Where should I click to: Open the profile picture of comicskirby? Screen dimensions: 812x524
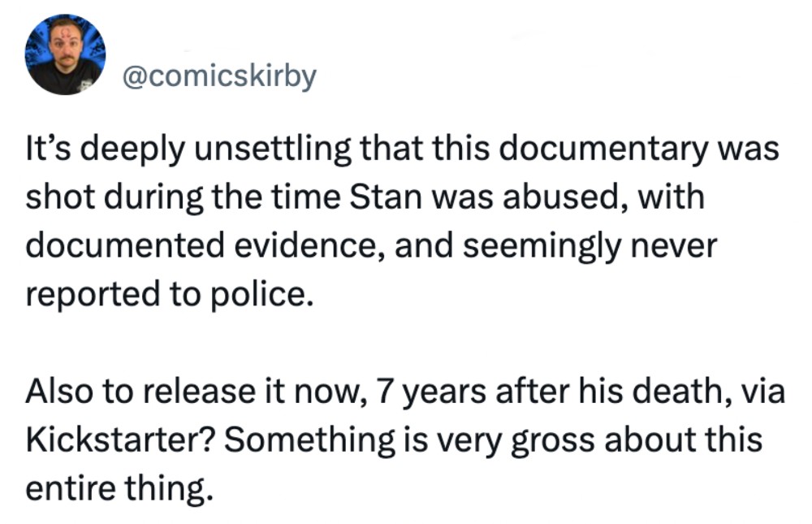pos(65,54)
